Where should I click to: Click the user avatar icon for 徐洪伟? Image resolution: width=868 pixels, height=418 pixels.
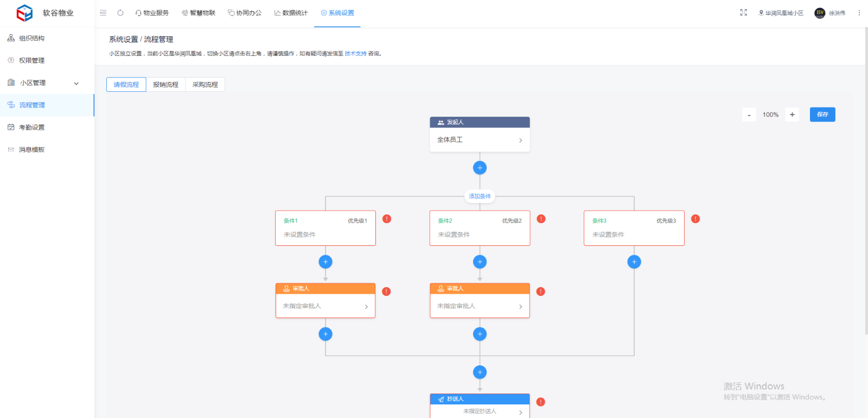[820, 13]
